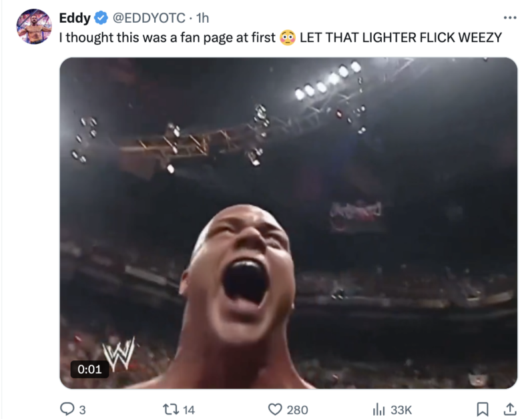Click the like count 280
Screen dimensions: 532x419
pyautogui.click(x=297, y=410)
